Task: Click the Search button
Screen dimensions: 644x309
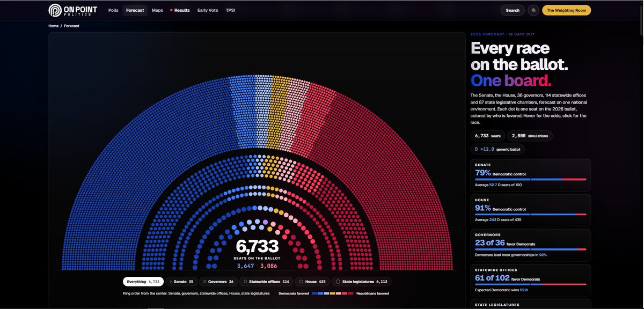Action: click(x=513, y=10)
